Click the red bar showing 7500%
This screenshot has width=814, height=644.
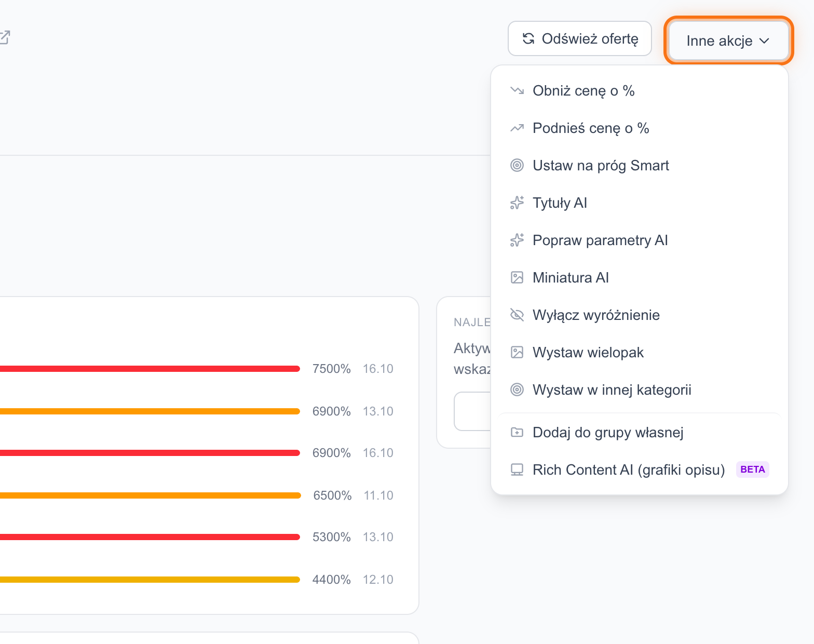pyautogui.click(x=150, y=369)
